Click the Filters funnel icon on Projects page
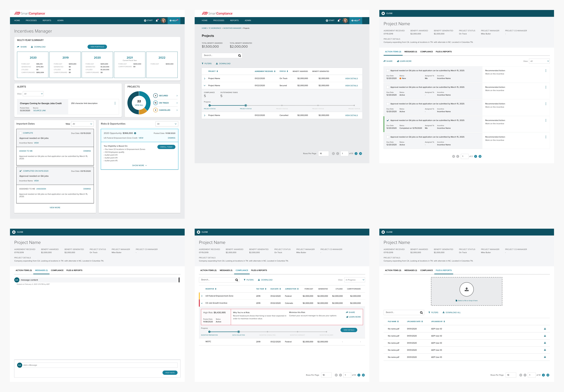 [203, 64]
